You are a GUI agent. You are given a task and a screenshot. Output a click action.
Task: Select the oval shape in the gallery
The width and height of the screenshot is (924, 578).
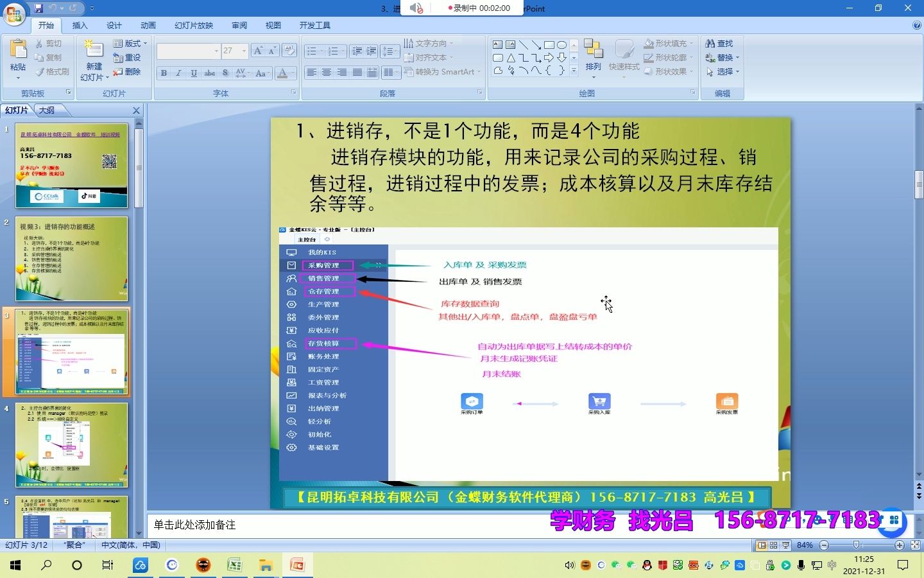562,45
